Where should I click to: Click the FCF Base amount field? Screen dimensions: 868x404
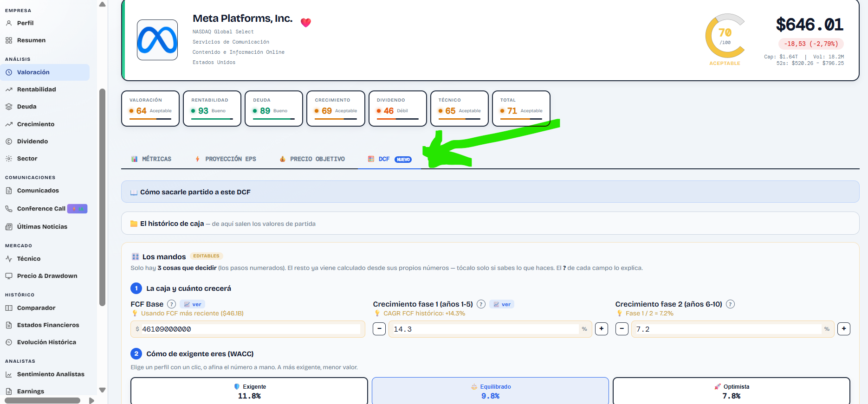pos(248,329)
